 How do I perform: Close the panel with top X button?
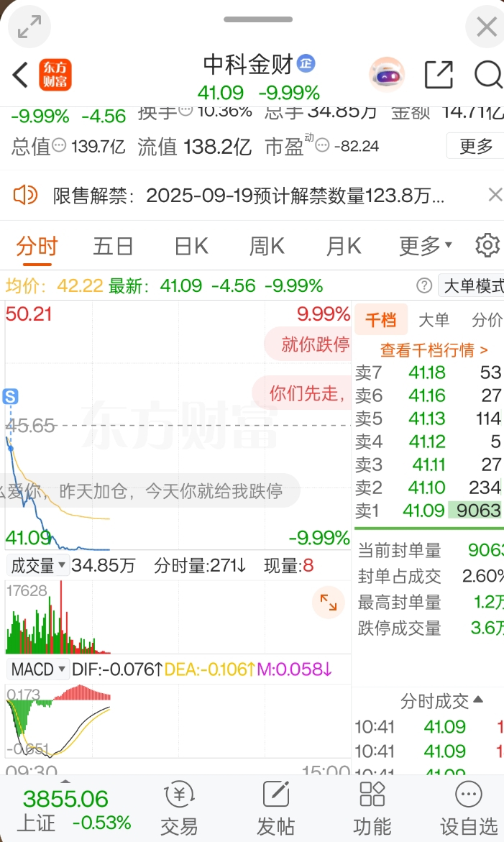[x=486, y=27]
